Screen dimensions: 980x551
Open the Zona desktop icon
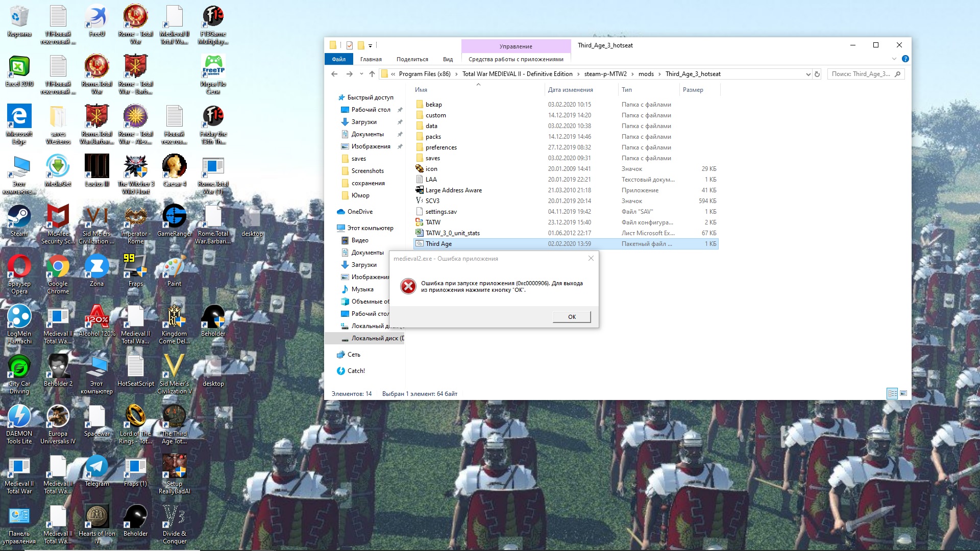(96, 270)
